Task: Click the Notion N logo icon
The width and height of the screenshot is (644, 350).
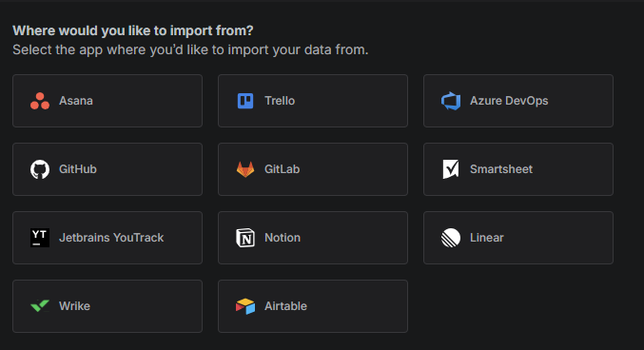Action: (x=245, y=238)
